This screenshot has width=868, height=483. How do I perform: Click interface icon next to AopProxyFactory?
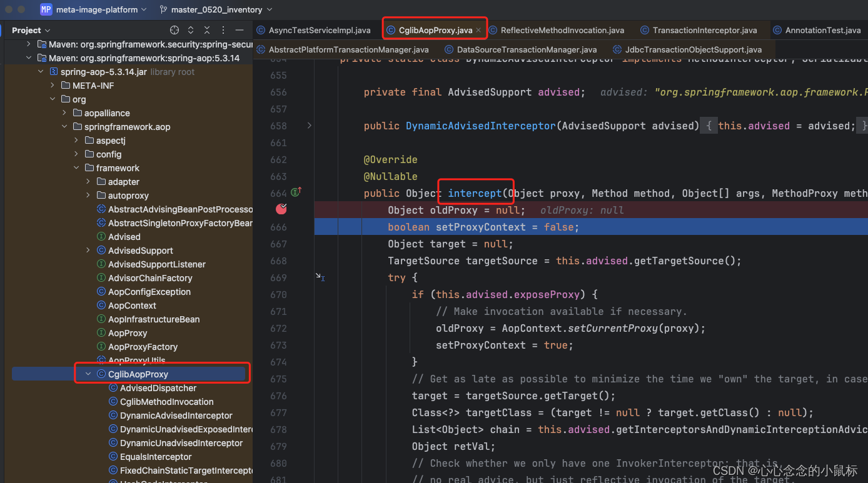tap(101, 347)
